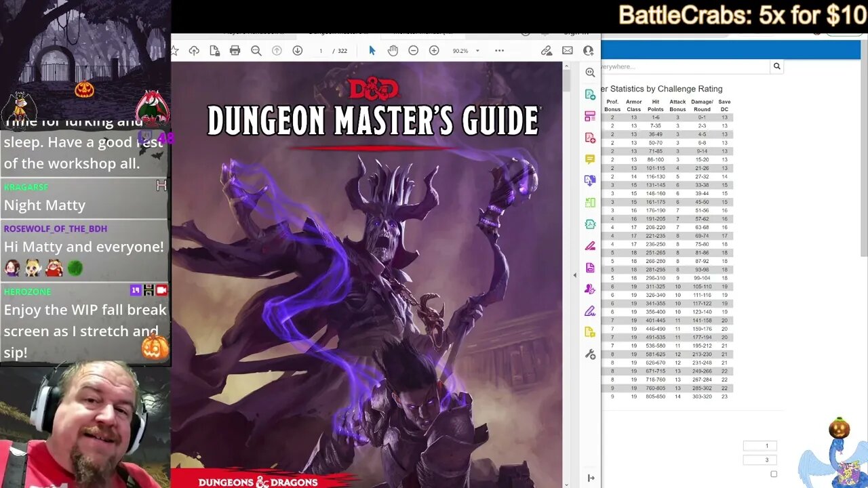Screen dimensions: 868x488
Task: Open the Compress PDF tool
Action: pos(590,224)
